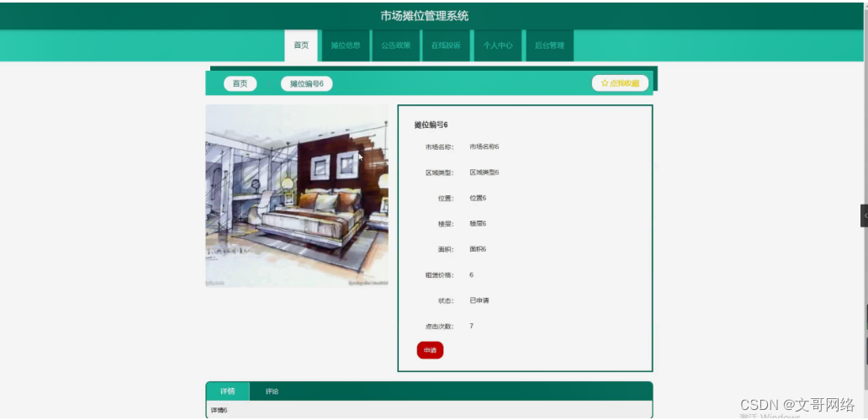
Task: Click the 首页 breadcrumb pill
Action: 241,83
